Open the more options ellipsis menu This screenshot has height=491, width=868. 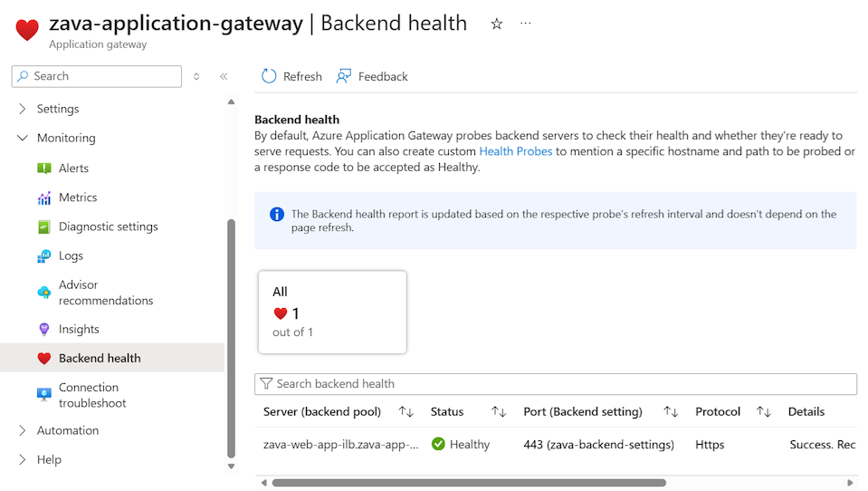tap(526, 24)
